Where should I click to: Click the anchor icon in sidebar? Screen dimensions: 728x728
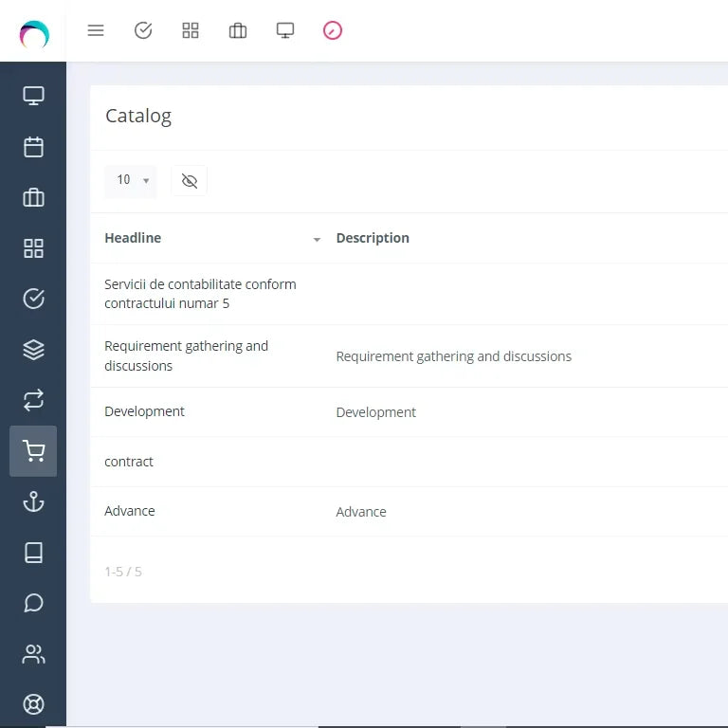click(x=33, y=501)
